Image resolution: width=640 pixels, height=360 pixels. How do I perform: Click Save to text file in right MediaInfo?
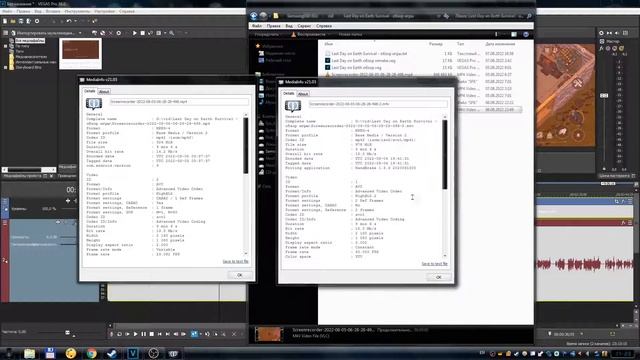434,264
